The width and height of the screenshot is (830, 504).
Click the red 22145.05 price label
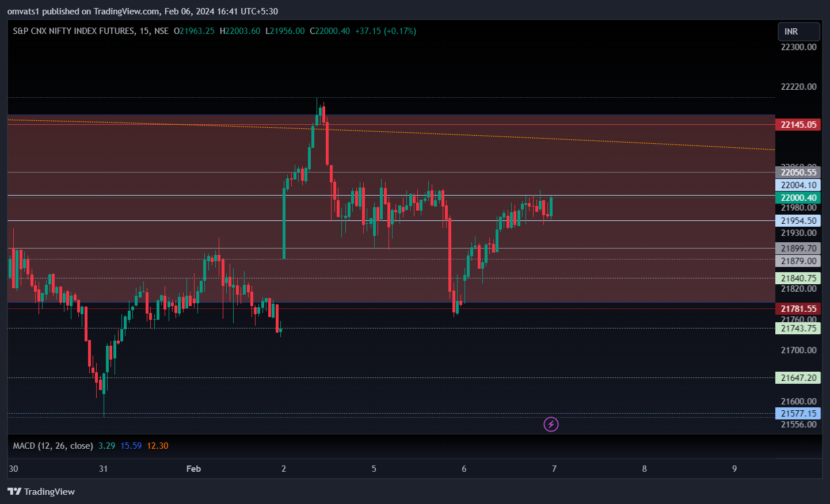(798, 125)
